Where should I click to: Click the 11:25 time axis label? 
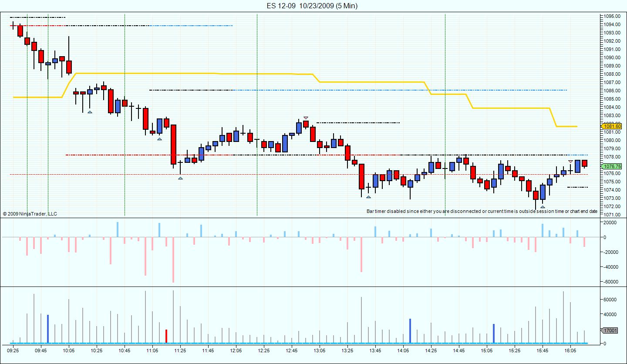coord(180,350)
